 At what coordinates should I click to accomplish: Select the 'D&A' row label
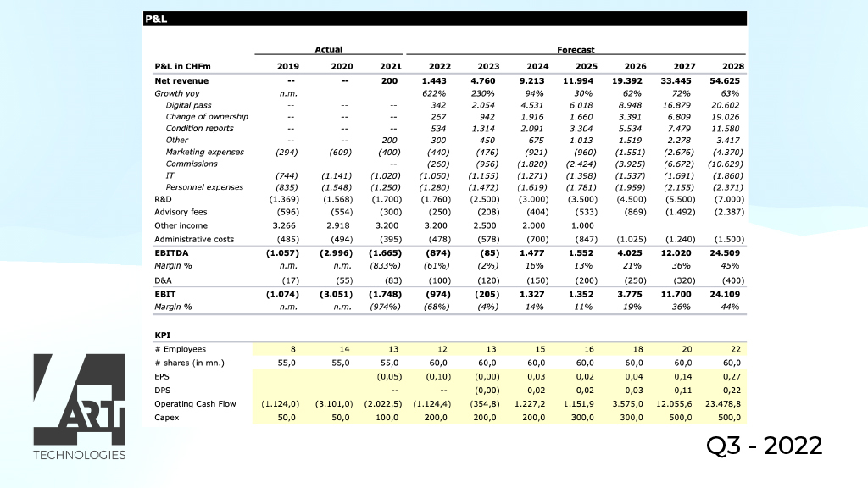163,280
